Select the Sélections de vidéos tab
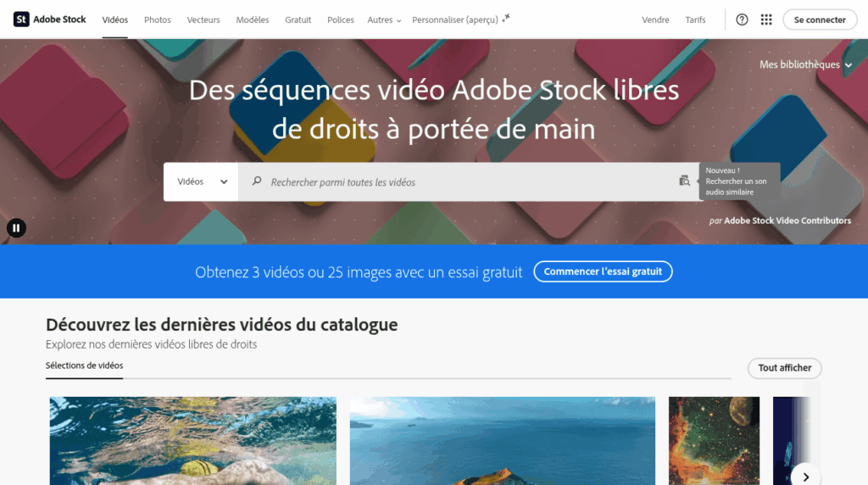 [84, 365]
